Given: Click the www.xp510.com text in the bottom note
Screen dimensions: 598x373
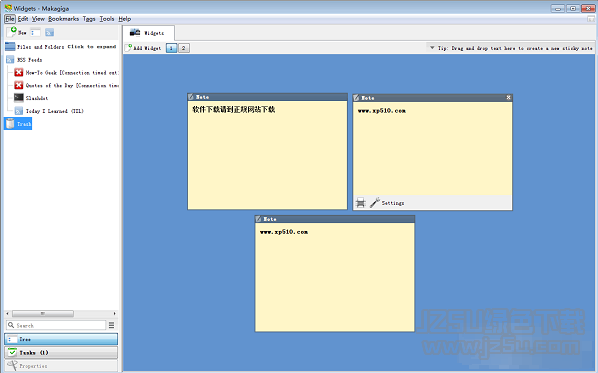Looking at the screenshot, I should click(284, 232).
